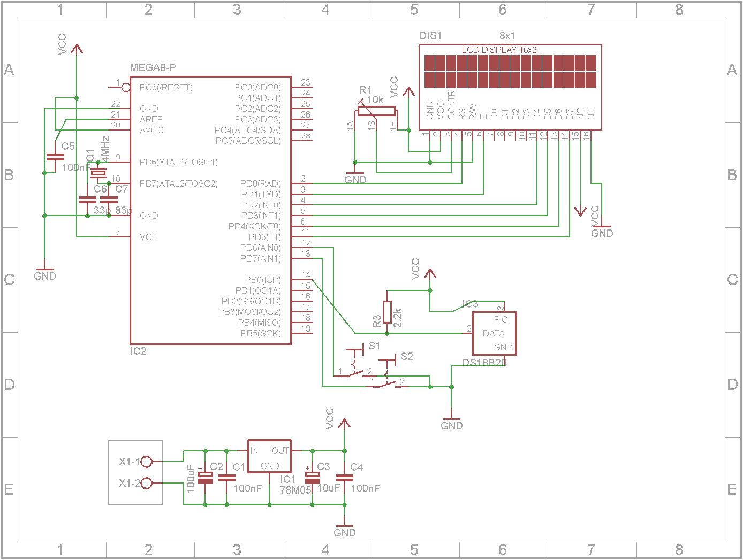Image resolution: width=743 pixels, height=560 pixels.
Task: Select the C7 capacitor symbol
Action: pos(109,200)
